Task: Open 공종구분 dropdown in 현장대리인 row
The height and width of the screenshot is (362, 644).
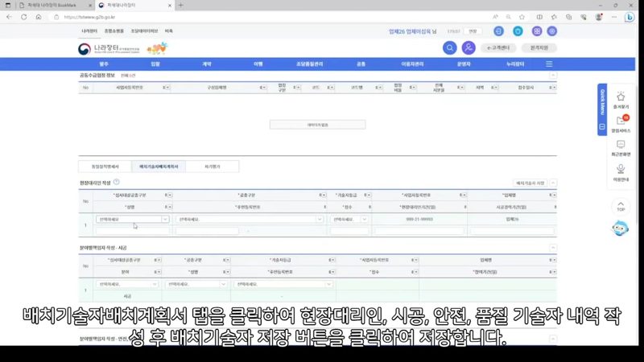Action: pos(250,219)
